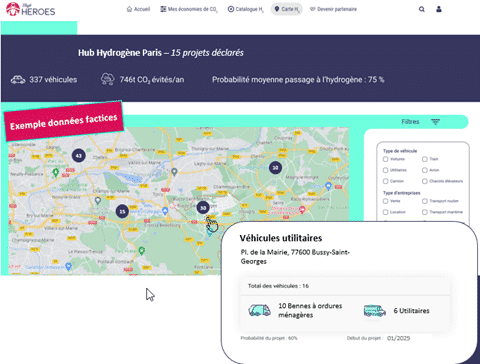Enable the Voitures vehicle filter checkbox

[x=385, y=159]
